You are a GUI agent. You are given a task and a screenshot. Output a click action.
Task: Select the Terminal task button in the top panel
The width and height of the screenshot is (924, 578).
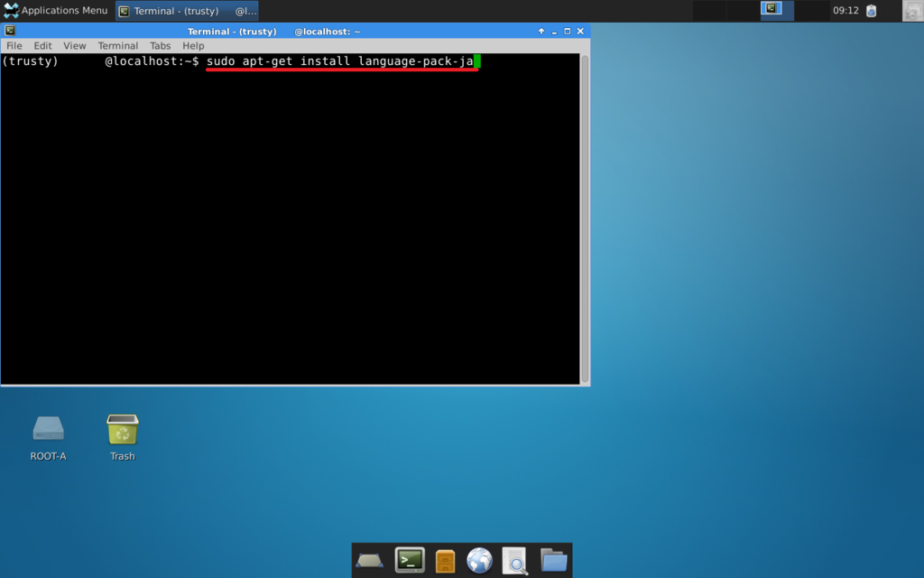187,11
